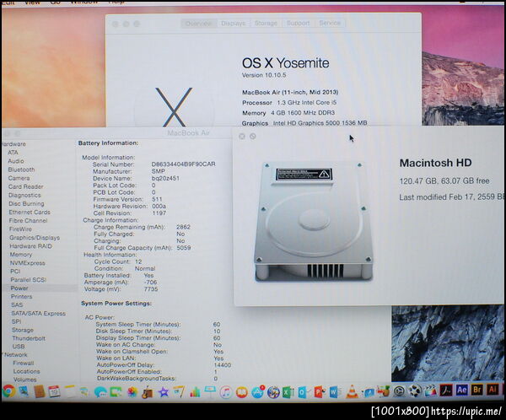506x420 pixels.
Task: Launch Microsoft Excel from the Dock
Action: point(288,392)
